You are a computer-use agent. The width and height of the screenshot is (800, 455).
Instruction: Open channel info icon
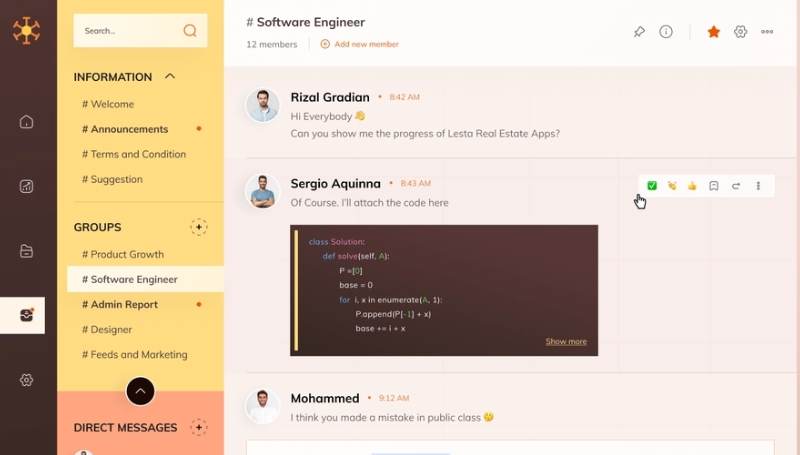pos(666,32)
